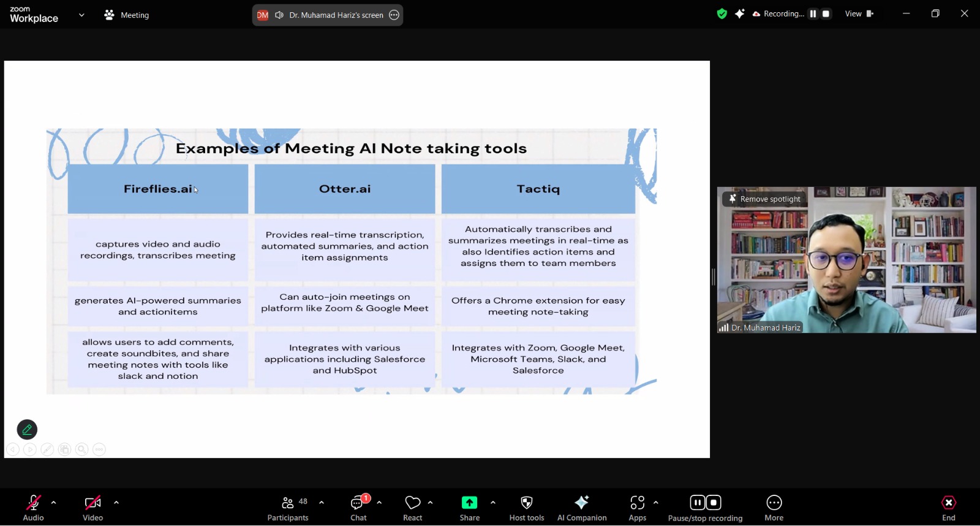Select the slide pen tool icon

47,449
